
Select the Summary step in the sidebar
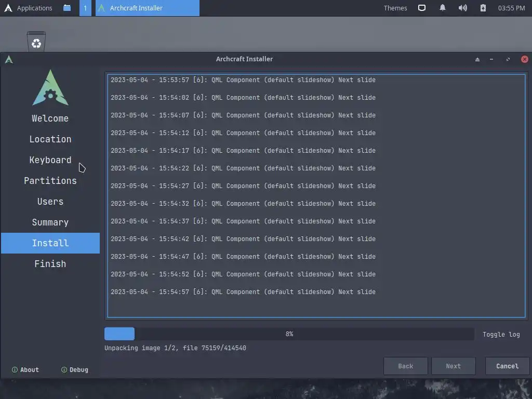click(50, 222)
